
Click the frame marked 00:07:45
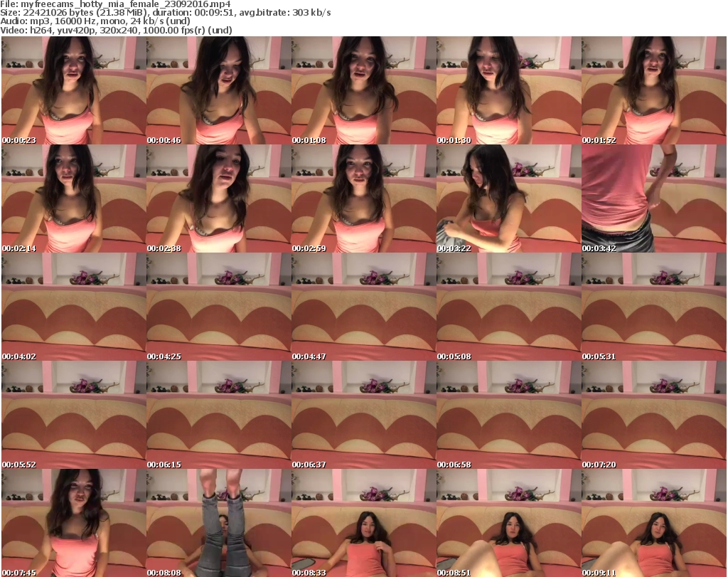pyautogui.click(x=74, y=523)
